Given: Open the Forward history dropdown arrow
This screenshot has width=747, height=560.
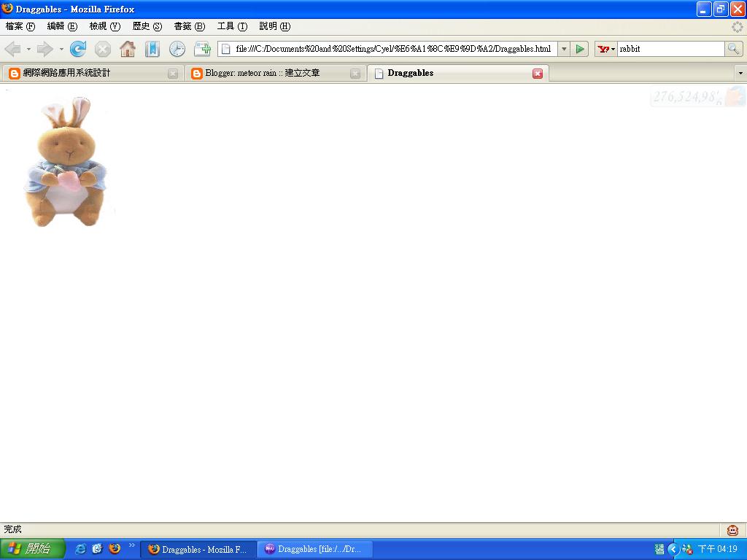Looking at the screenshot, I should tap(61, 49).
